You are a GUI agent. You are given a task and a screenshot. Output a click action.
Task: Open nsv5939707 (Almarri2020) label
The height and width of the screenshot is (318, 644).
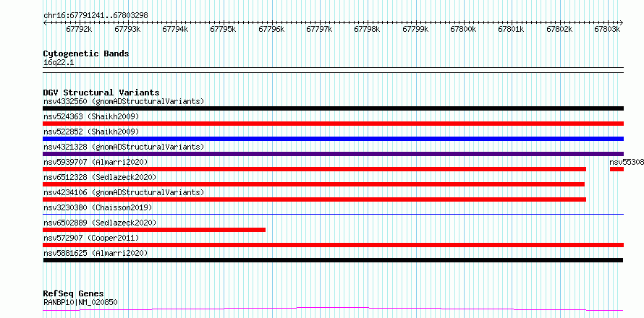[96, 162]
